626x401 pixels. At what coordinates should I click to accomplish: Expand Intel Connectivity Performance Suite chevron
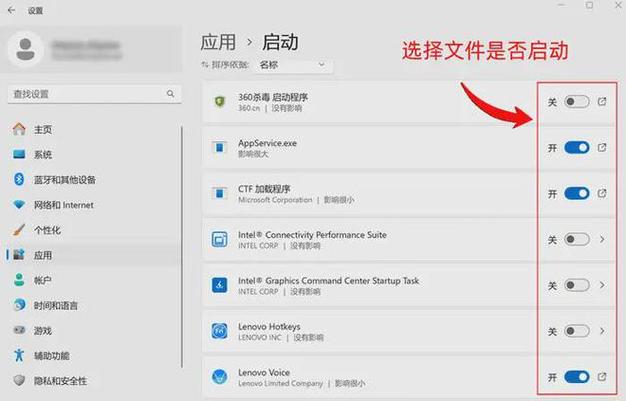(x=602, y=239)
